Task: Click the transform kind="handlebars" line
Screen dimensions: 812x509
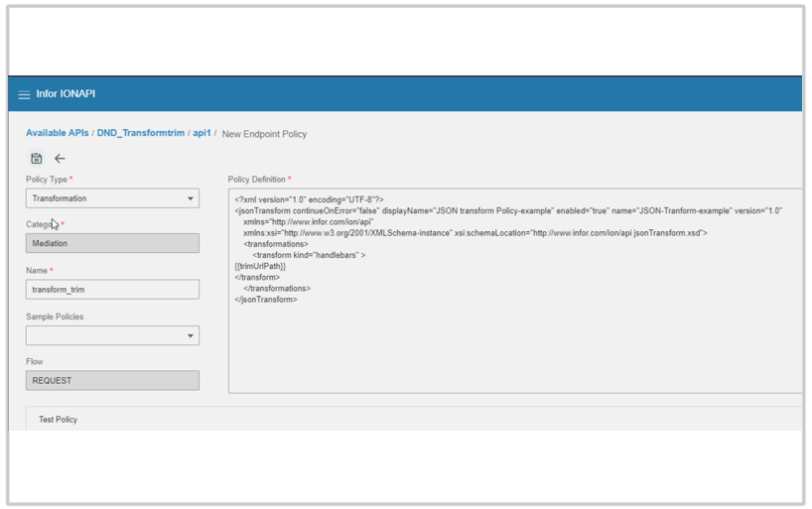Action: (x=309, y=255)
